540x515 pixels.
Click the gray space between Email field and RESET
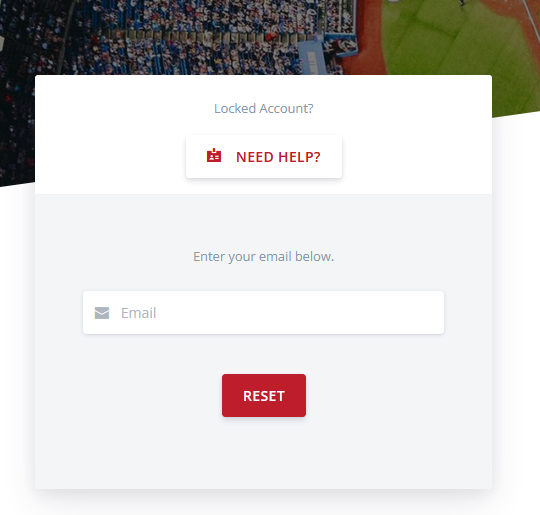point(264,354)
